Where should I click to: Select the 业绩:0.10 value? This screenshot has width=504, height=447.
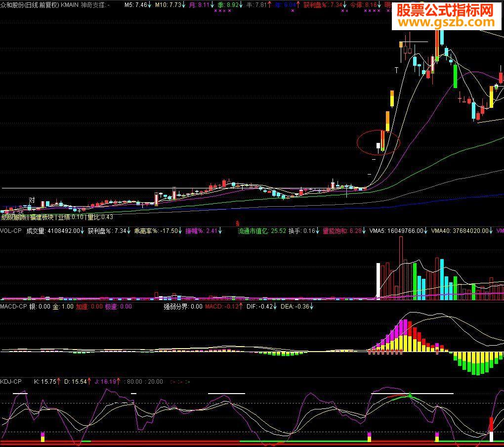coord(71,218)
